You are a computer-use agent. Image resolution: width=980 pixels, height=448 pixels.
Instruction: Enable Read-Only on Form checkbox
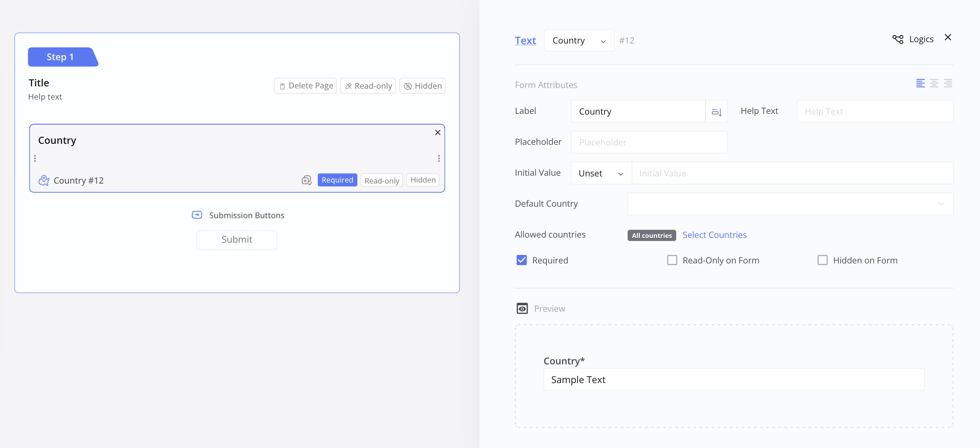click(x=672, y=260)
